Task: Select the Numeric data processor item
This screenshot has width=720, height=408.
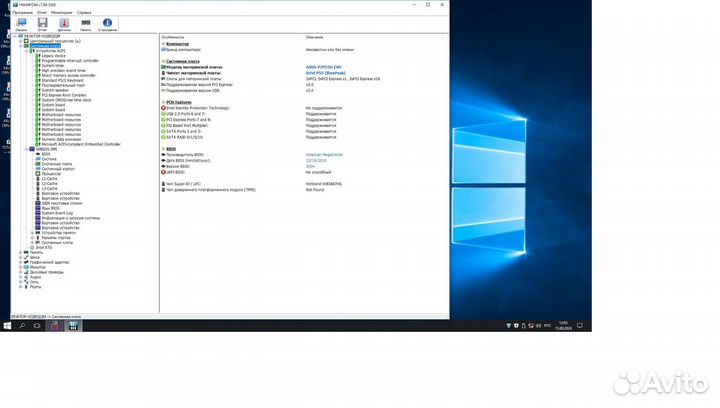Action: (62, 139)
